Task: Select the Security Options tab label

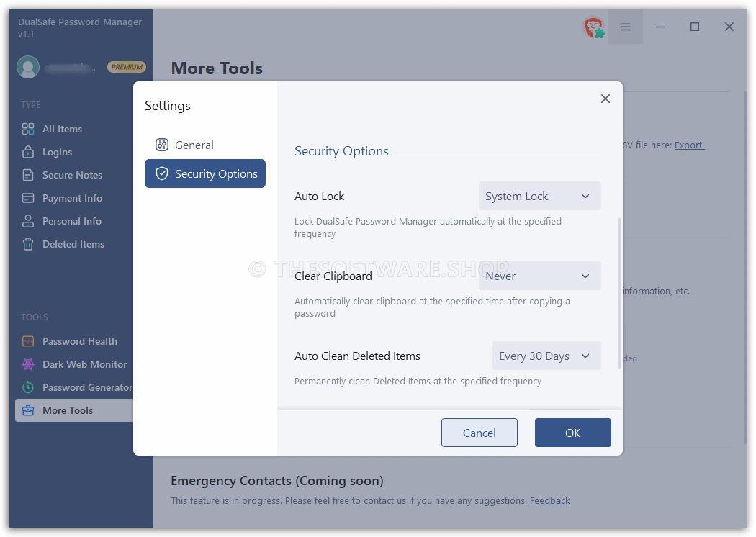Action: [216, 174]
